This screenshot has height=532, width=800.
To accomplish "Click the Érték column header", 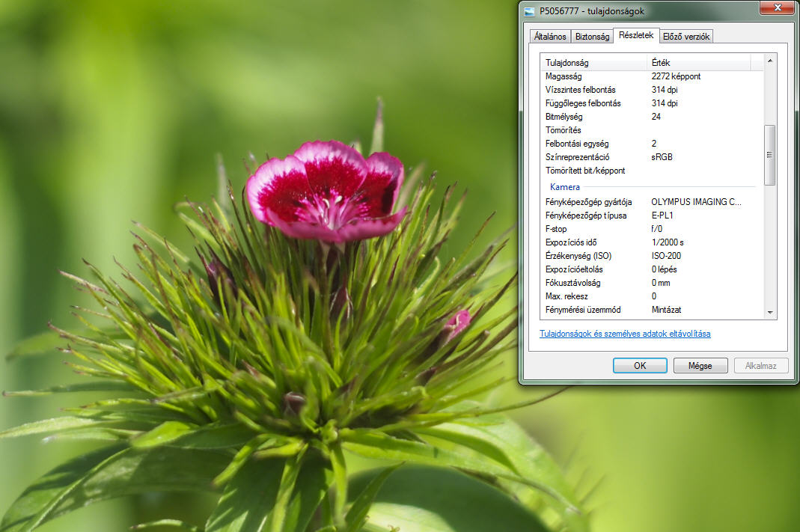I will click(699, 63).
